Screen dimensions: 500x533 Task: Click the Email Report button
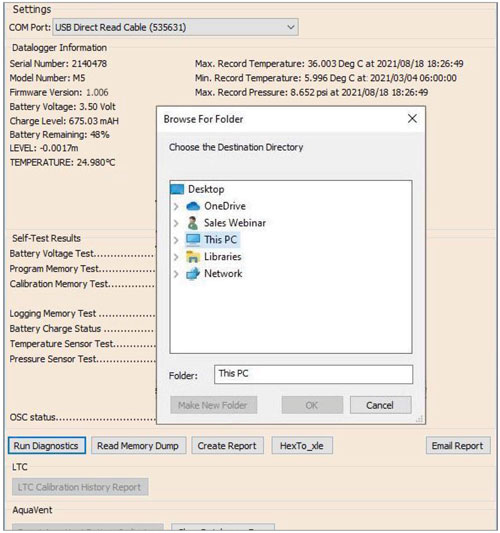coord(458,446)
